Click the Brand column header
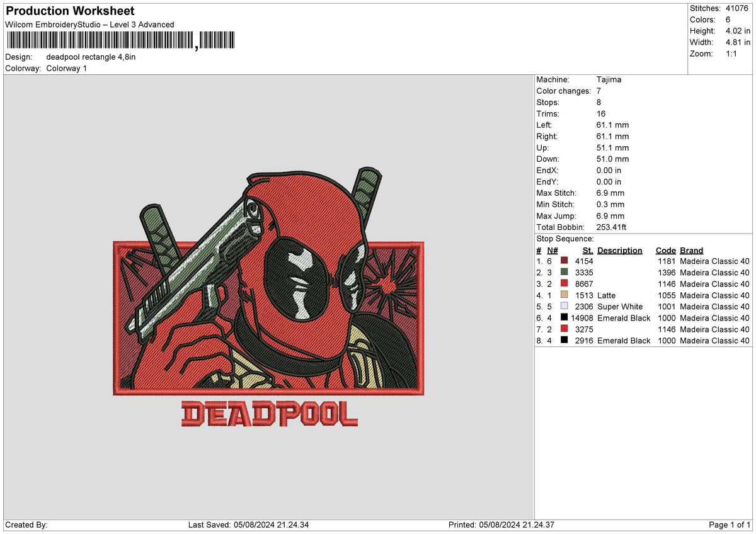The height and width of the screenshot is (534, 756). pyautogui.click(x=691, y=250)
